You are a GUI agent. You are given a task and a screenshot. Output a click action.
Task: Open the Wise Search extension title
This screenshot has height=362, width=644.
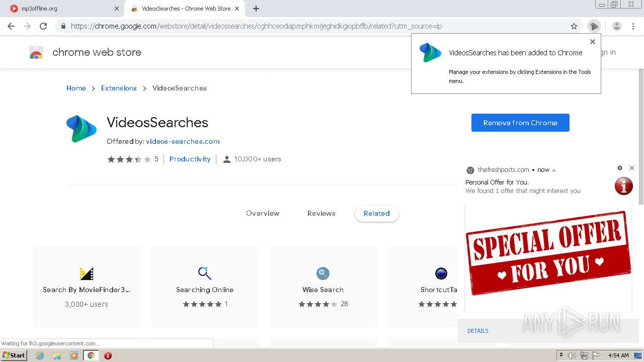[323, 290]
